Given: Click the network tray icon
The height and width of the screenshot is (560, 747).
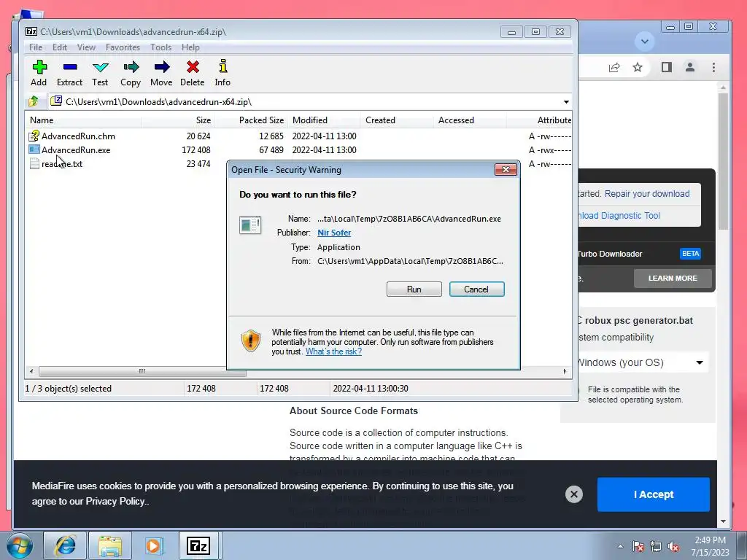Looking at the screenshot, I should click(656, 546).
